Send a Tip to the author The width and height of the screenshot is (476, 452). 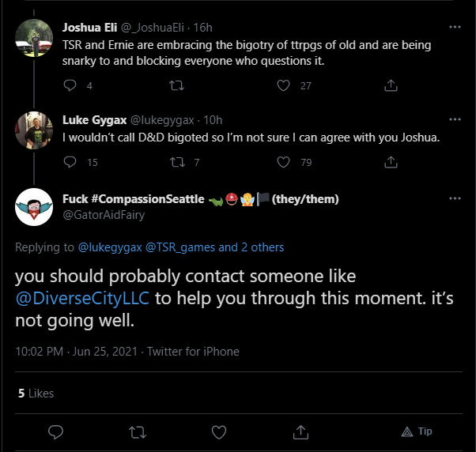(417, 431)
